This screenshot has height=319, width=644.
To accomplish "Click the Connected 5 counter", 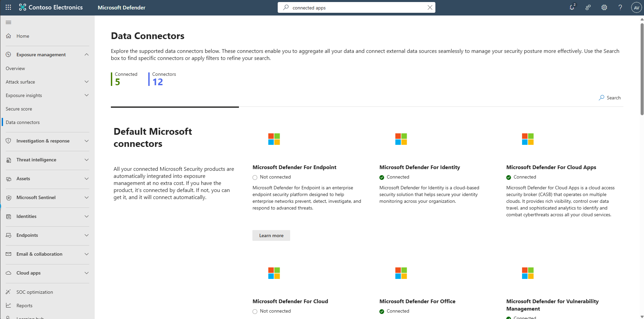I will pyautogui.click(x=124, y=79).
